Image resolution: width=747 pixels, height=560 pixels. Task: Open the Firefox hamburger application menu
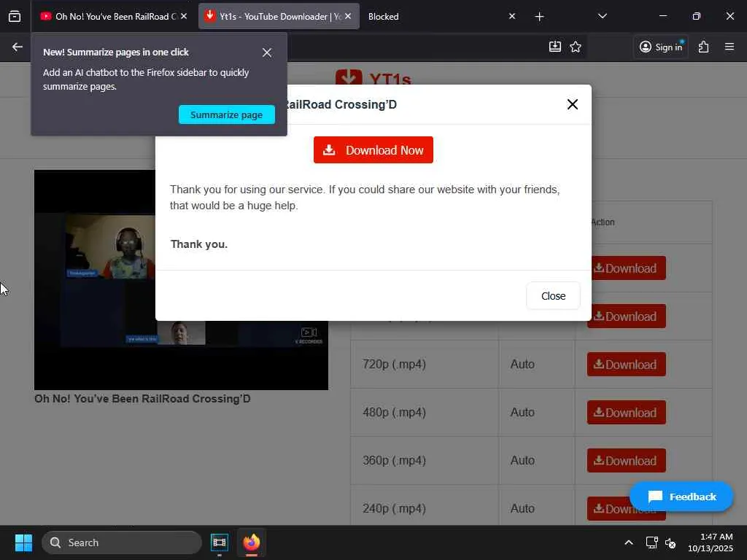[729, 47]
